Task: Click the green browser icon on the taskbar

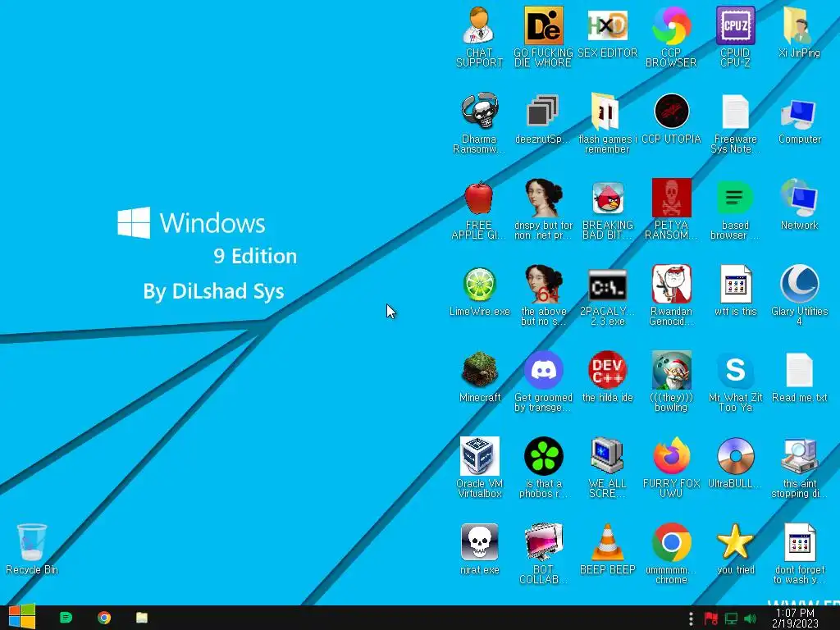Action: tap(66, 618)
